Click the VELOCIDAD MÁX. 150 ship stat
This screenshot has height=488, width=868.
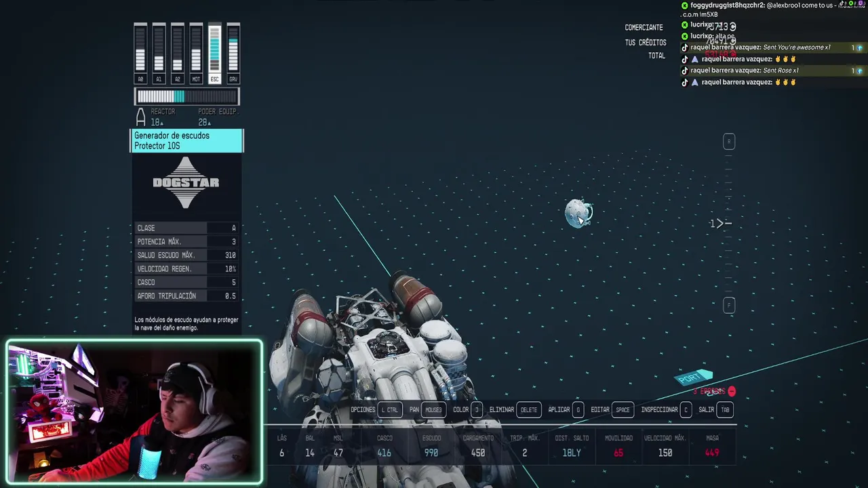point(665,446)
